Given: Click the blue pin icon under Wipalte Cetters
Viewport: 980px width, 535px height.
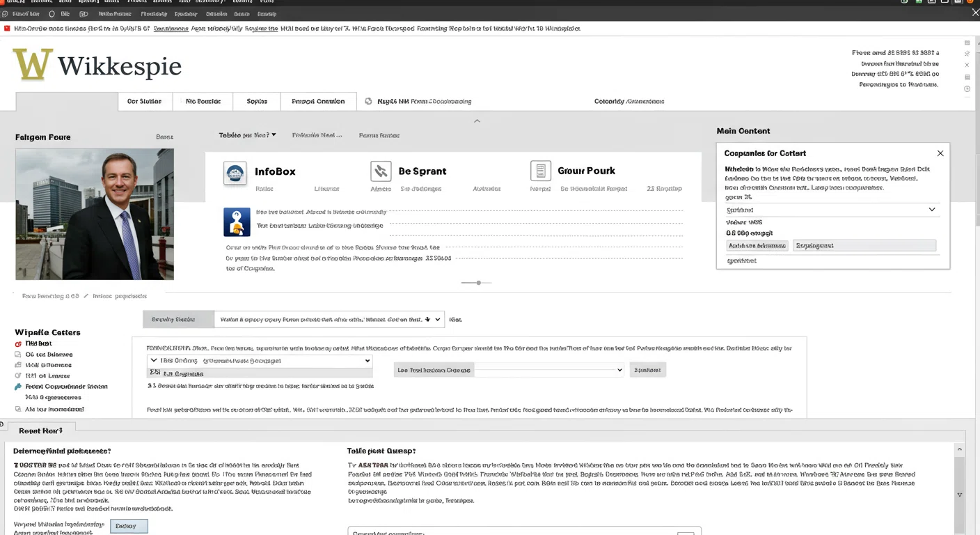Looking at the screenshot, I should (18, 387).
